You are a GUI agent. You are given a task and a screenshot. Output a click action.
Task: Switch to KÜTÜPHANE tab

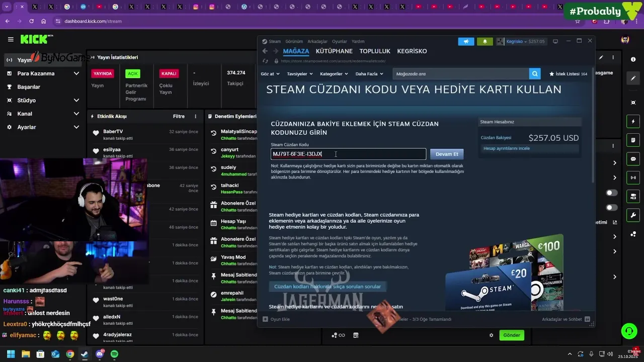[334, 51]
